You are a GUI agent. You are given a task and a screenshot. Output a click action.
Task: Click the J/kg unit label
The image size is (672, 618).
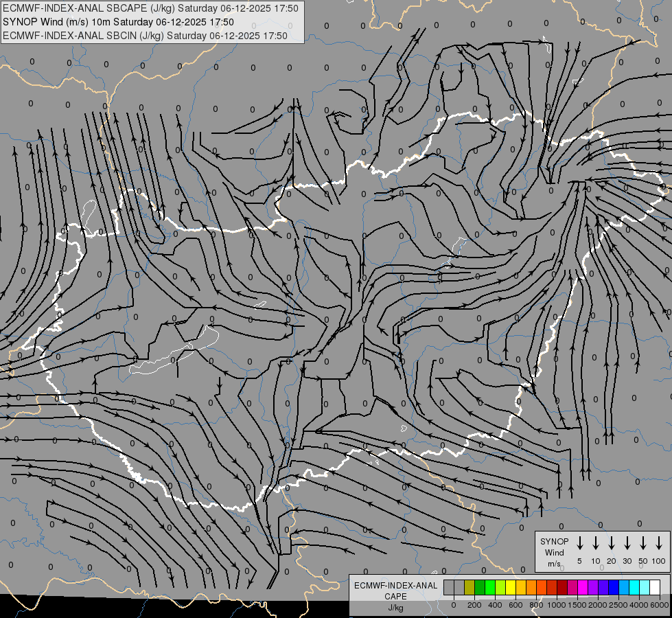tap(395, 608)
